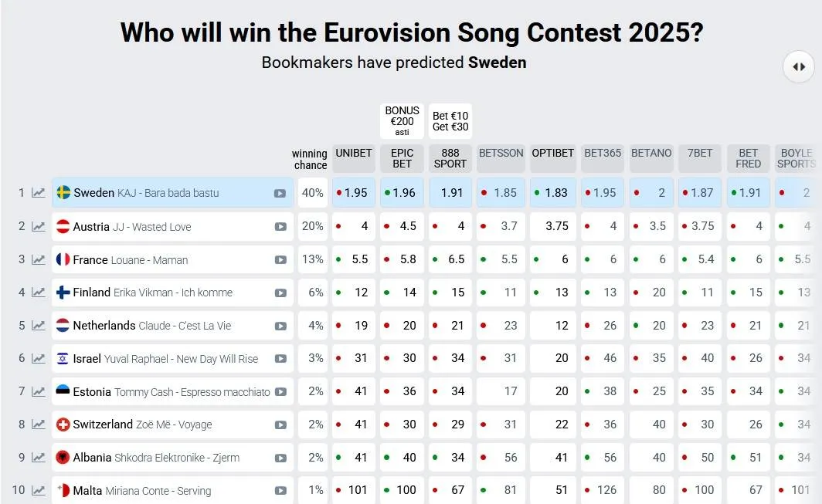Viewport: 822px width, 504px height.
Task: Click Sweden's 1.96 odds at Epic Bet
Action: coord(402,193)
